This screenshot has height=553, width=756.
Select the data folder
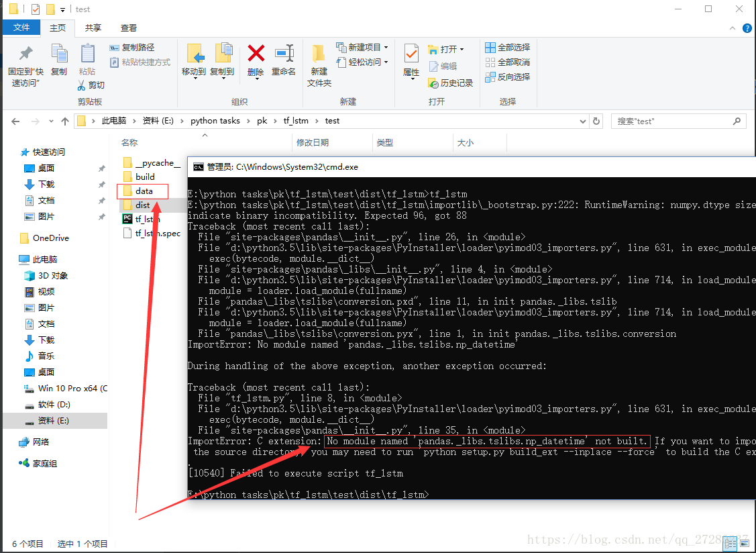coord(138,191)
